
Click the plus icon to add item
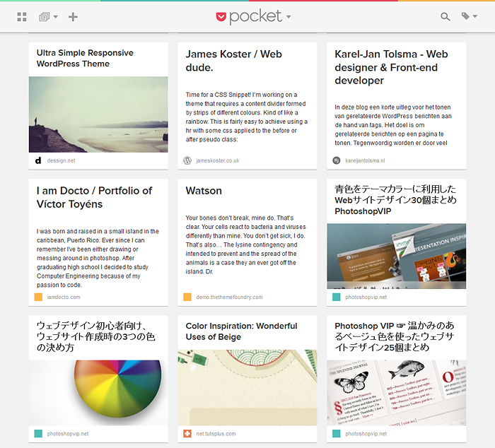point(73,17)
